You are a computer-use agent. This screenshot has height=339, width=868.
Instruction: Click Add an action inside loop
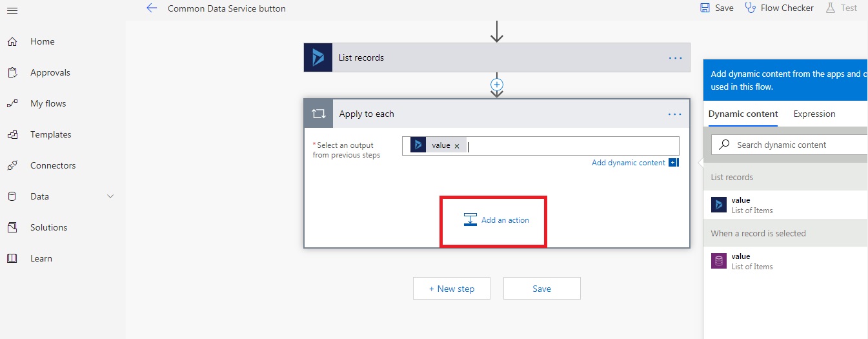point(496,220)
